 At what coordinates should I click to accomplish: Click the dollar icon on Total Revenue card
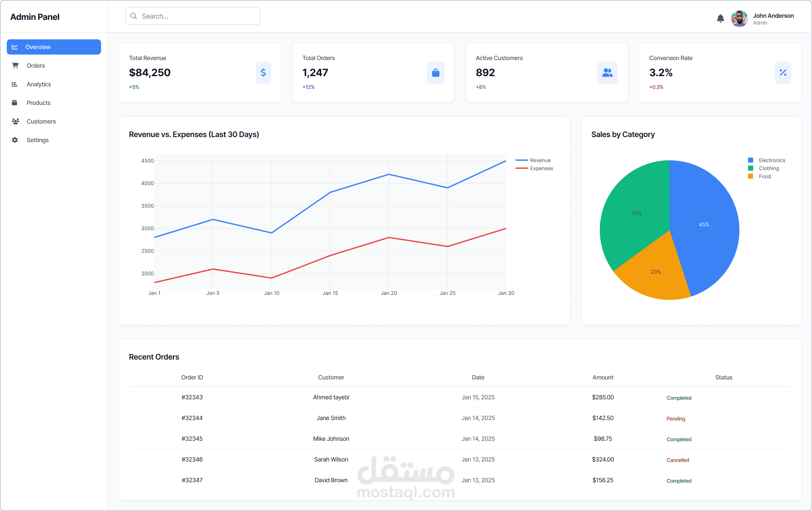[x=263, y=73]
